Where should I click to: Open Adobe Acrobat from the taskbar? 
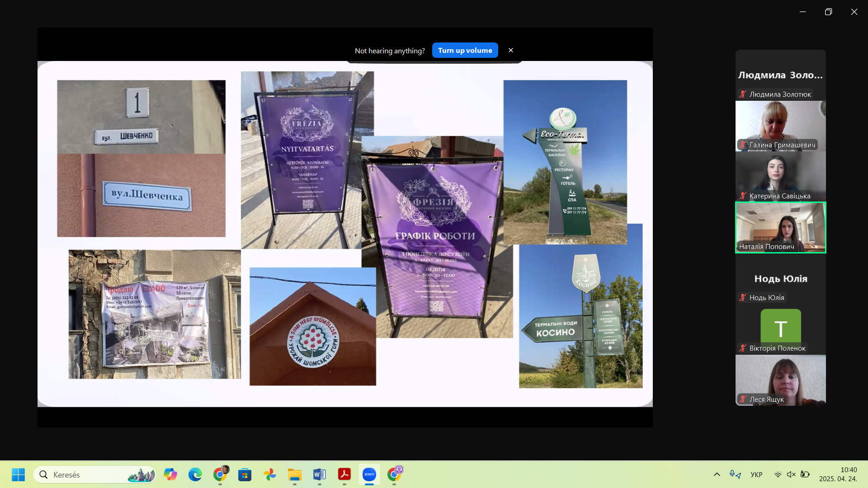tap(344, 474)
